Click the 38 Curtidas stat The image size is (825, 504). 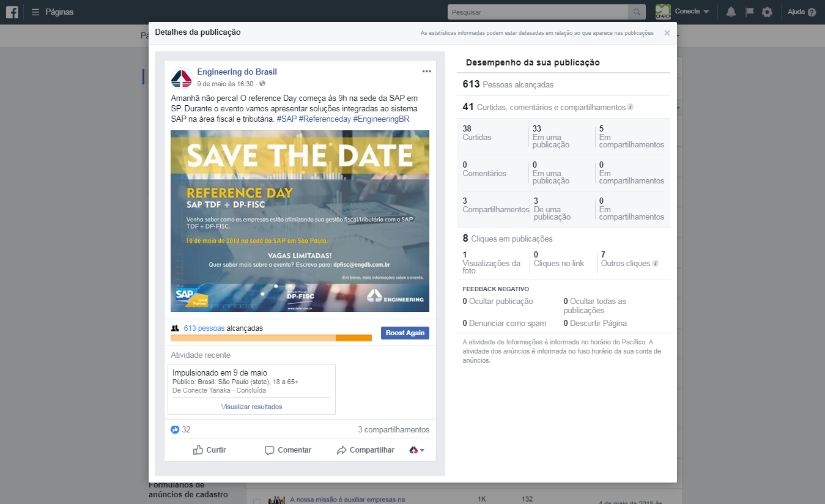(x=477, y=133)
